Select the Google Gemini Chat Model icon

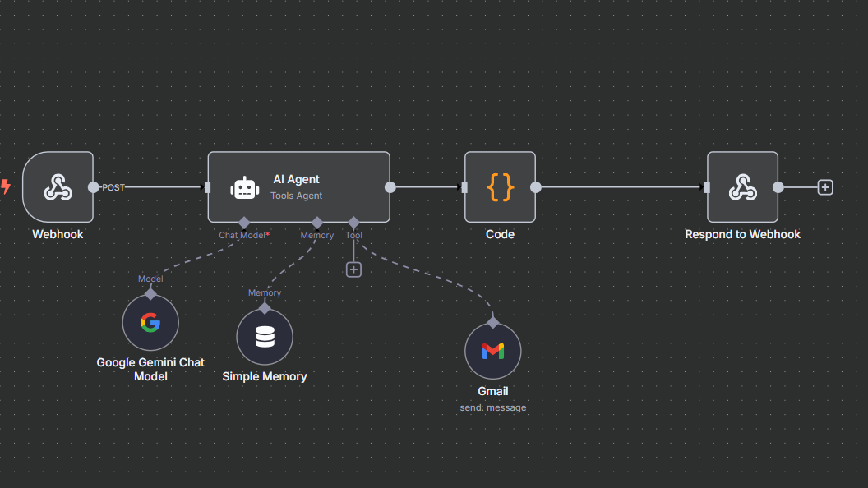[150, 322]
